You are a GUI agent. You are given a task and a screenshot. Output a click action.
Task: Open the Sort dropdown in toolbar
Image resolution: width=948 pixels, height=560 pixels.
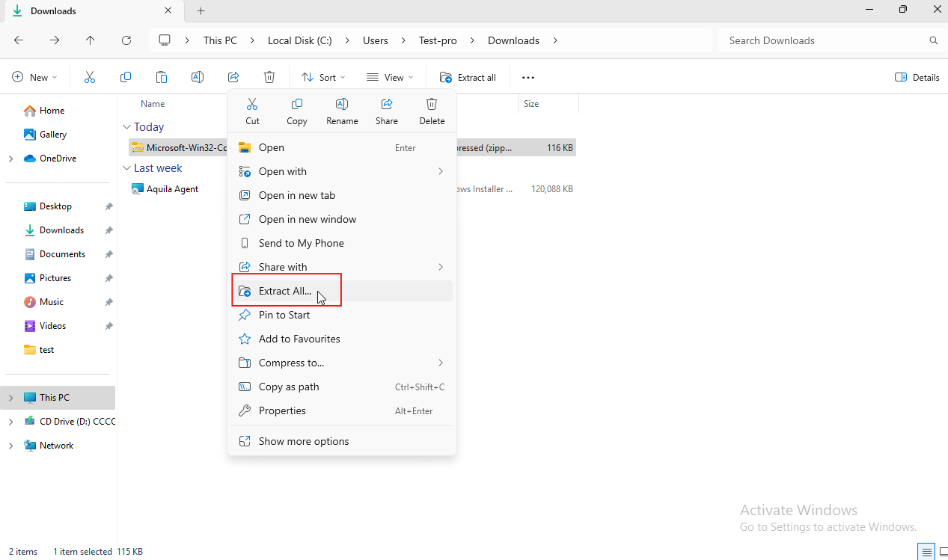323,77
